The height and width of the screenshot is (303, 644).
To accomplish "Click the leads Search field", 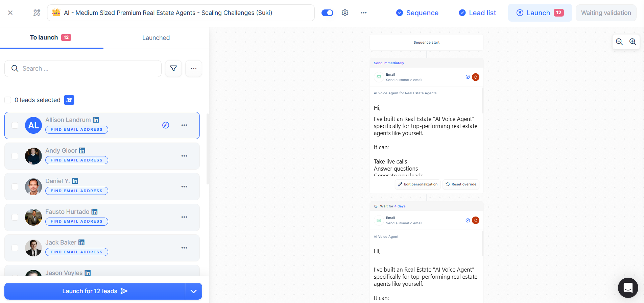I will [x=83, y=69].
